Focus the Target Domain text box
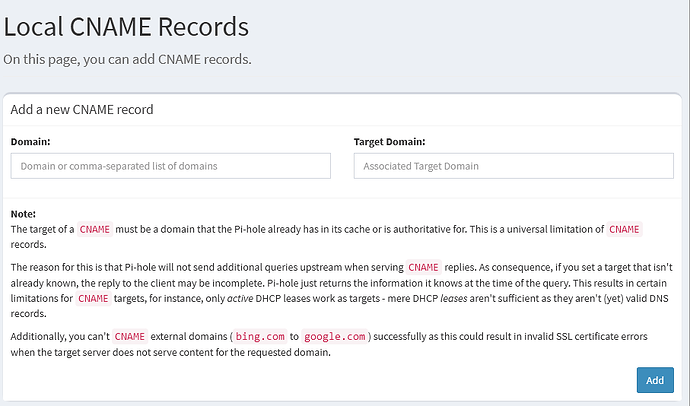Viewport: 690px width, 406px height. [513, 166]
